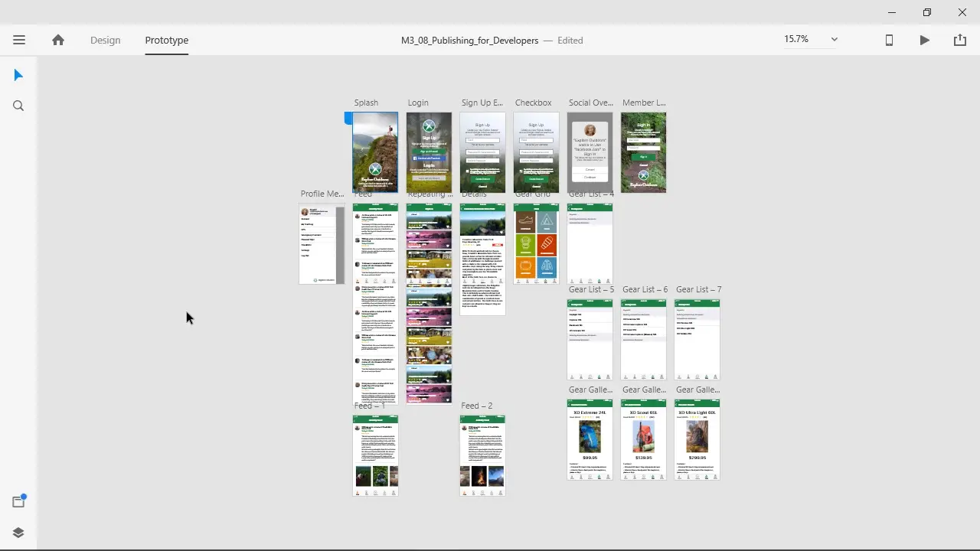This screenshot has width=980, height=551.
Task: Select the Details artboard thumbnail
Action: tap(482, 259)
